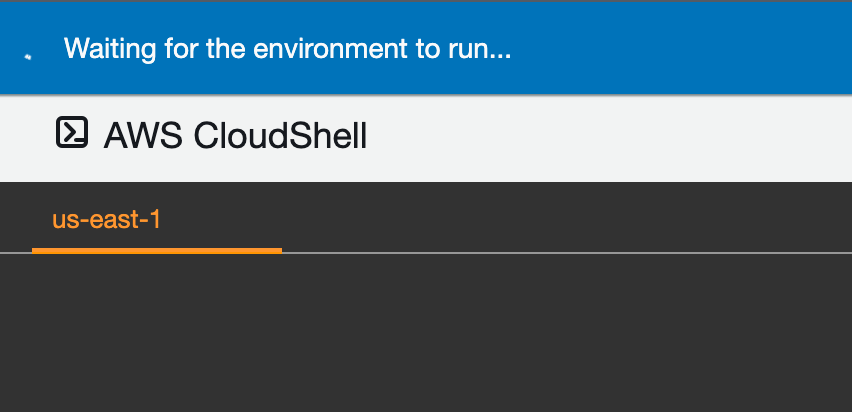
Task: Focus the empty dark terminal area
Action: (x=426, y=333)
